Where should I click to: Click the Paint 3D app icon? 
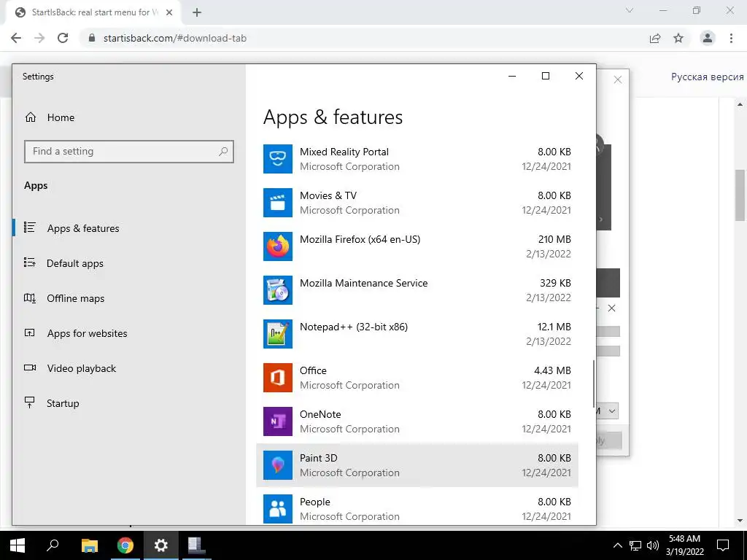278,466
